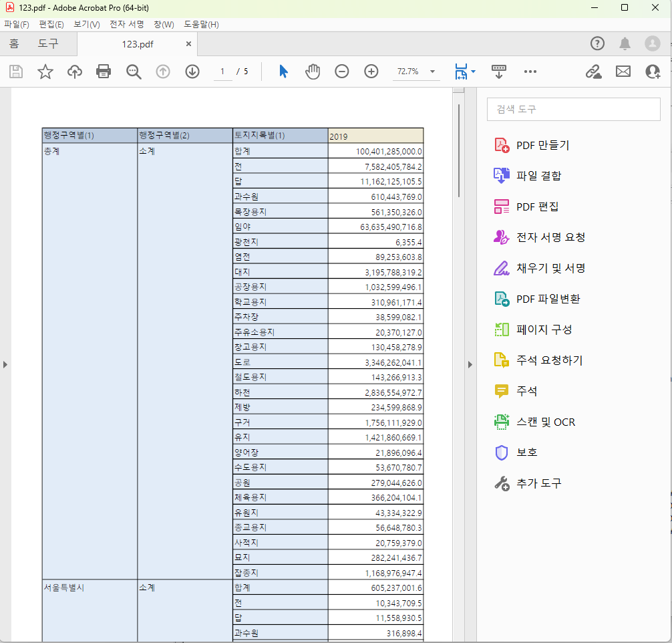Click the Save file icon
672x643 pixels.
(16, 72)
